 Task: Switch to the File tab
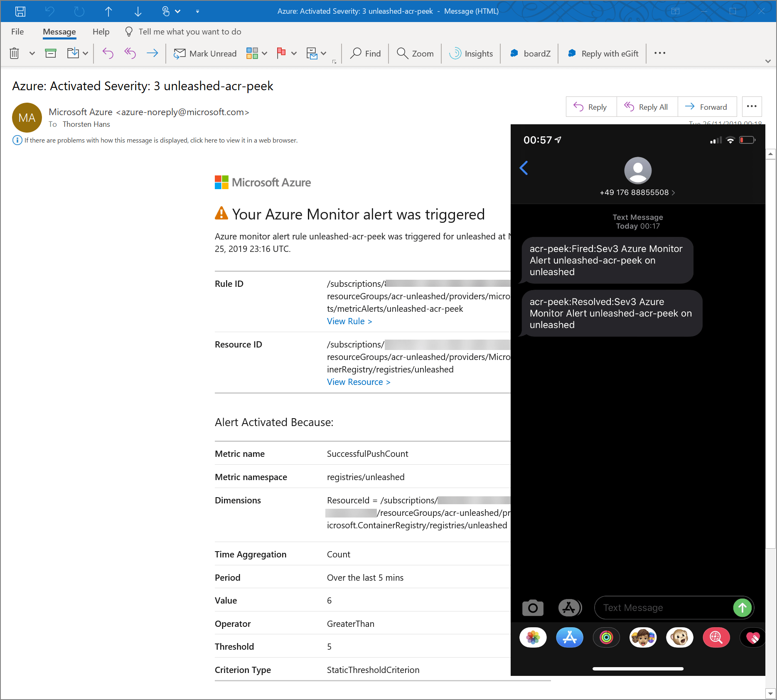17,32
